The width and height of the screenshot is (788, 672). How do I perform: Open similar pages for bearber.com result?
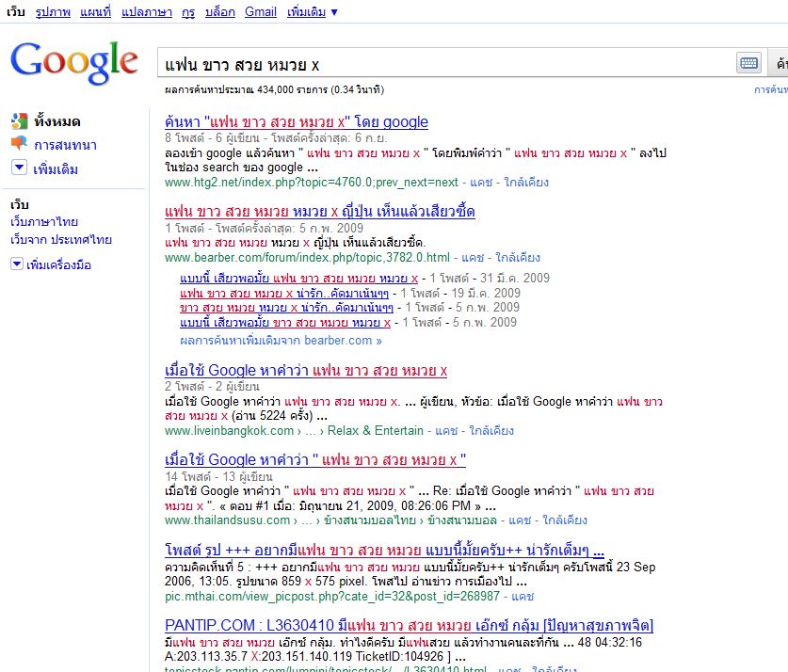click(518, 258)
